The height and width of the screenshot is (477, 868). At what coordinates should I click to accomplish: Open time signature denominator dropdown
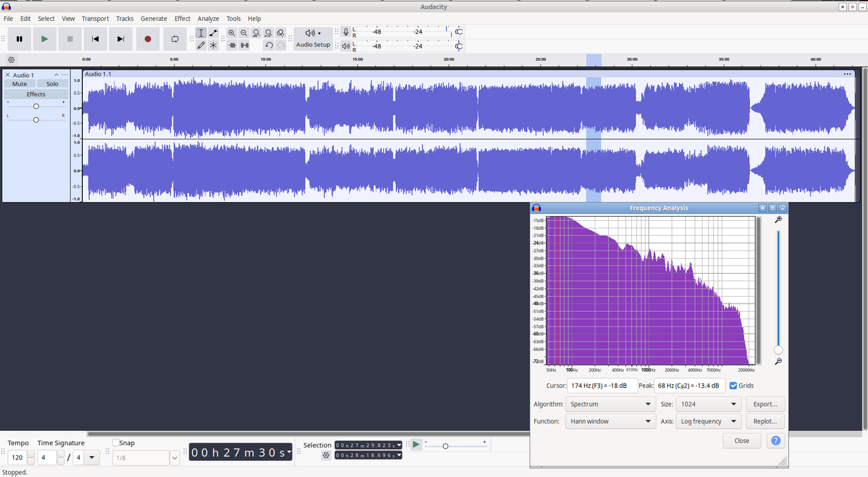click(93, 458)
